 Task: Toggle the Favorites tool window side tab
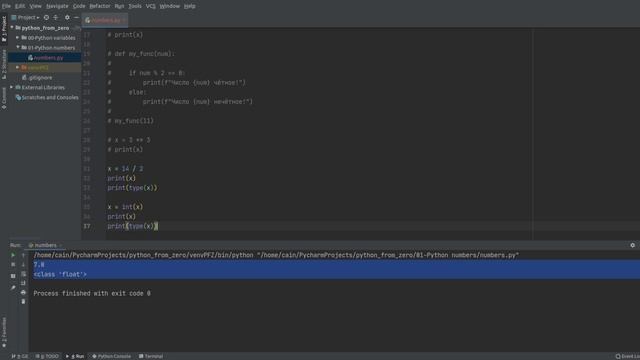point(4,332)
